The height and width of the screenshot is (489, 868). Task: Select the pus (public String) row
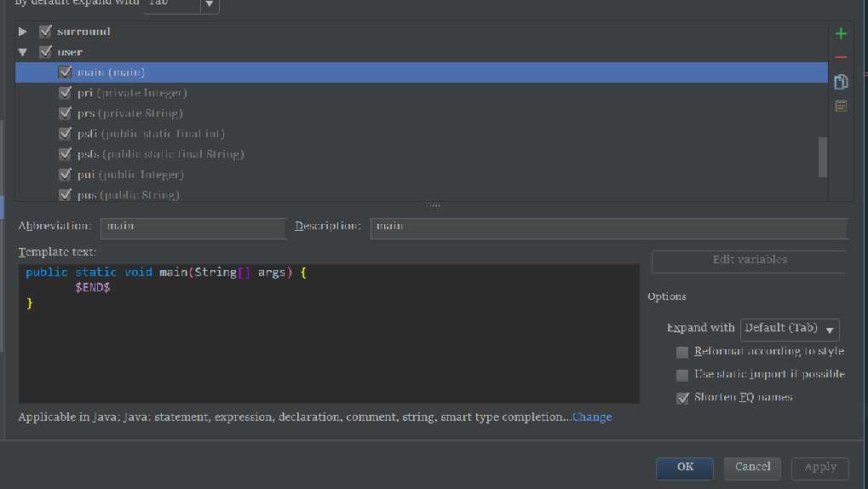(x=422, y=194)
